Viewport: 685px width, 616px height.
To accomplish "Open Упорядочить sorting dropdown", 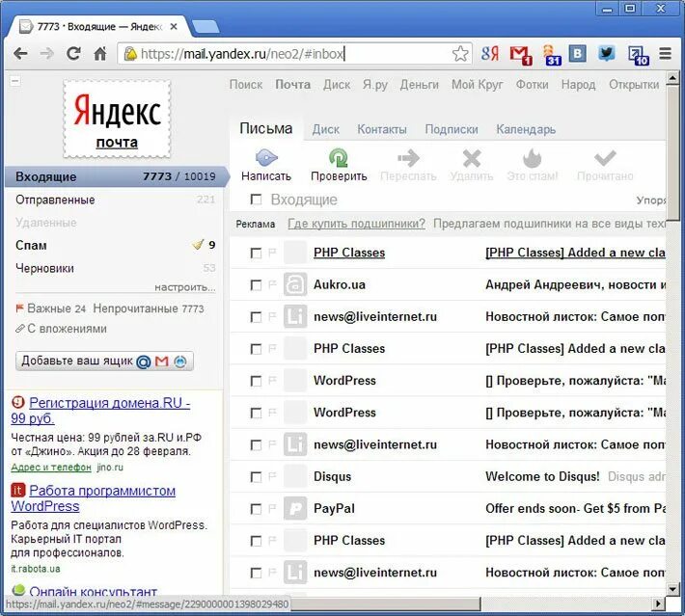I will [x=651, y=201].
